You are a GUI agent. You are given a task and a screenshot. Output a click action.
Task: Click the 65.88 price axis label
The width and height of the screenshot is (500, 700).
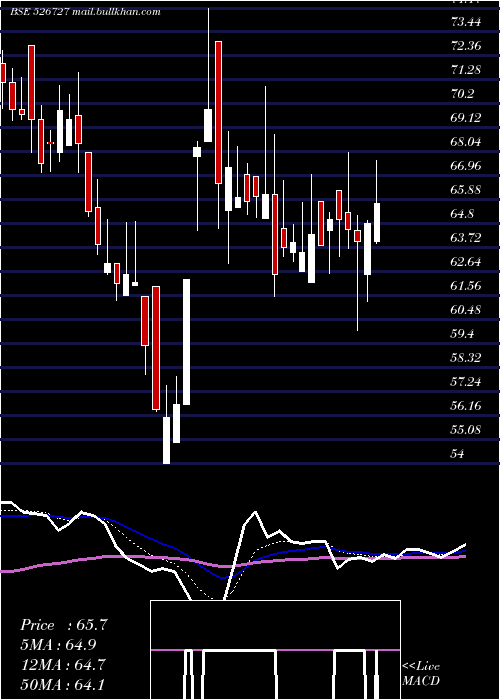click(466, 190)
